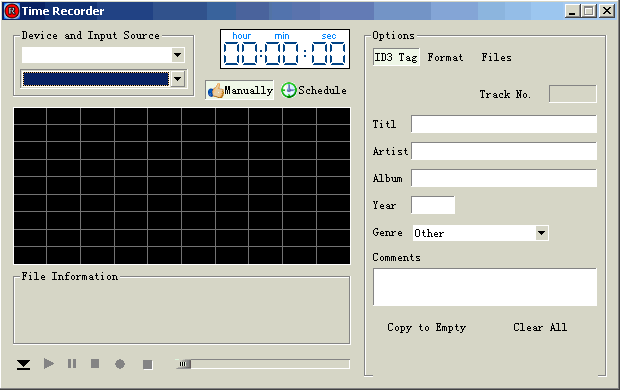Open the Files tab

coord(496,57)
